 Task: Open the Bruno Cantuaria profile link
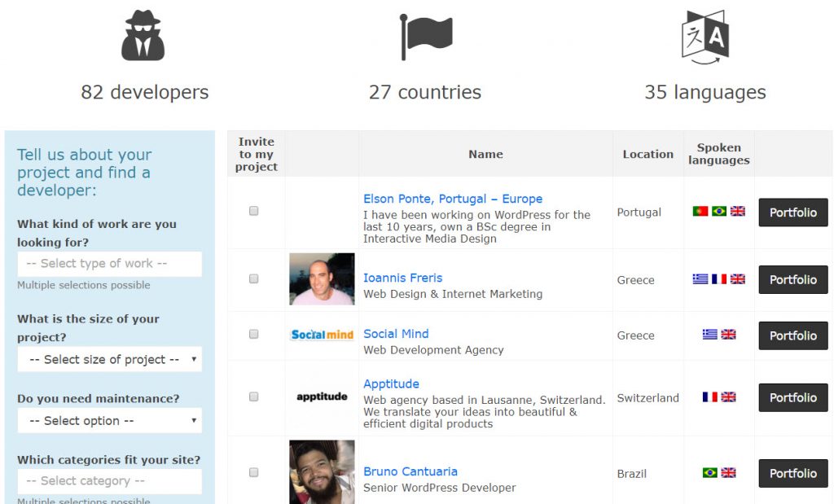(410, 471)
